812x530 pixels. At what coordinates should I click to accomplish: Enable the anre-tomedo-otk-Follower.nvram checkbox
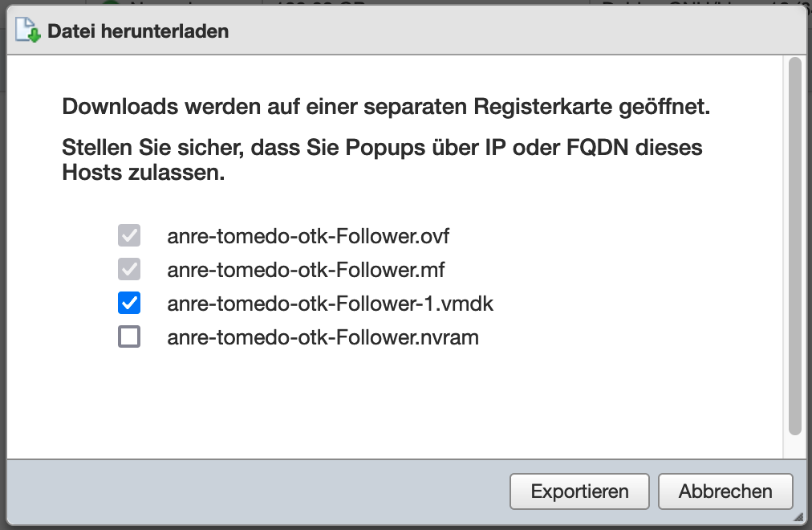click(129, 336)
